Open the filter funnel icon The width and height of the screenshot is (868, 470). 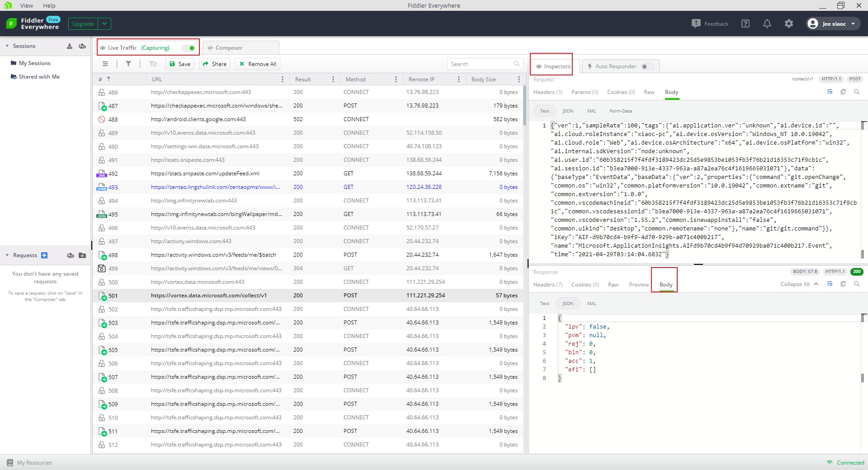[x=128, y=64]
